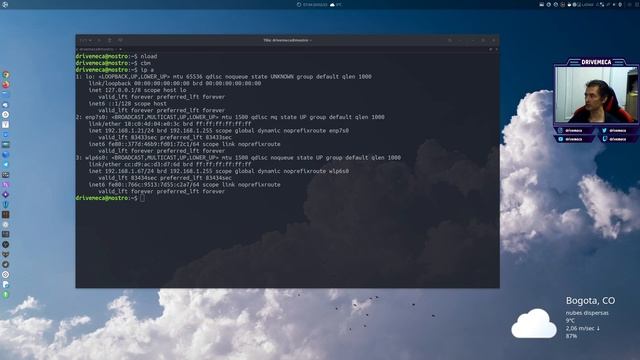Open the Activities icon in the top bar
This screenshot has height=360, width=640.
coord(5,4)
